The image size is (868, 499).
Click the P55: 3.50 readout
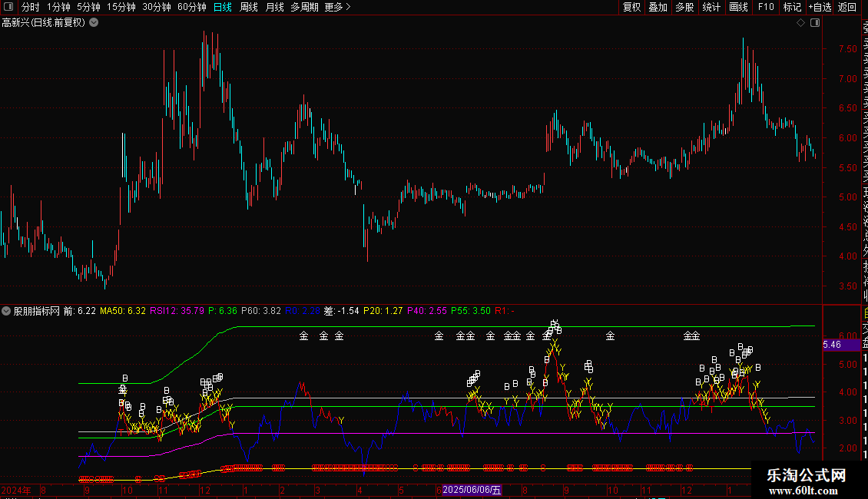pyautogui.click(x=471, y=311)
